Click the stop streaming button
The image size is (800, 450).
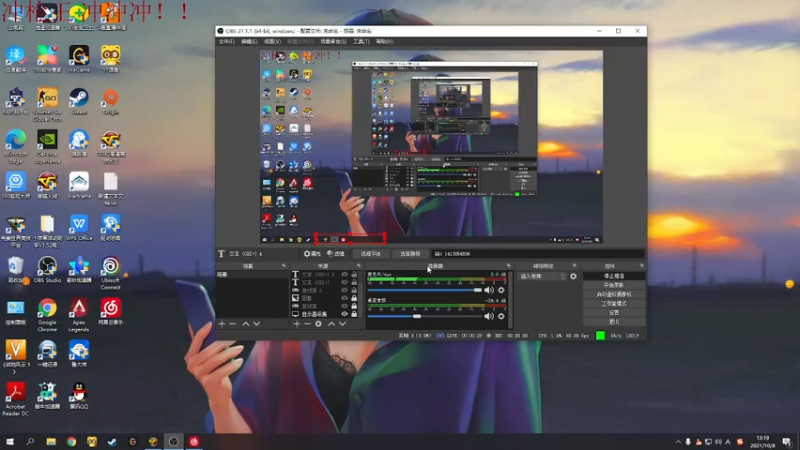point(614,276)
